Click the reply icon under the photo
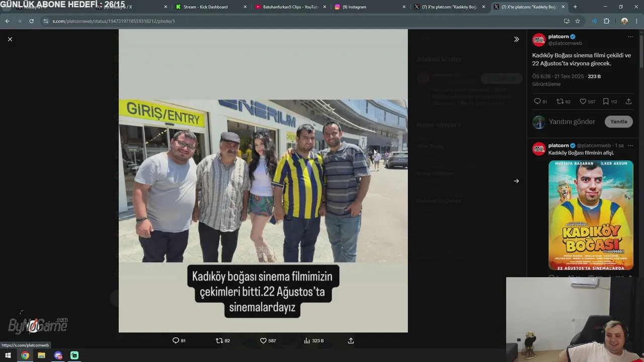Image resolution: width=644 pixels, height=362 pixels. 176,340
